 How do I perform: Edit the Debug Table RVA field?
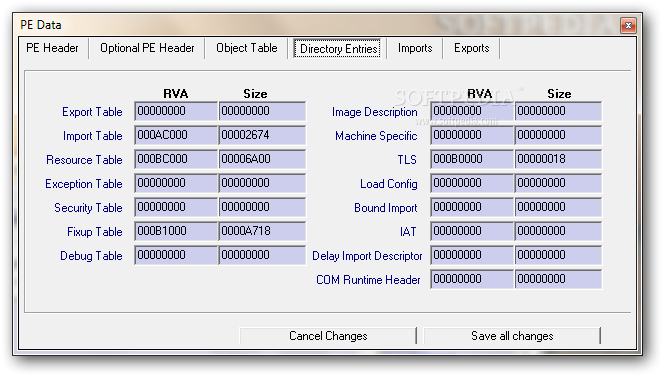point(176,255)
